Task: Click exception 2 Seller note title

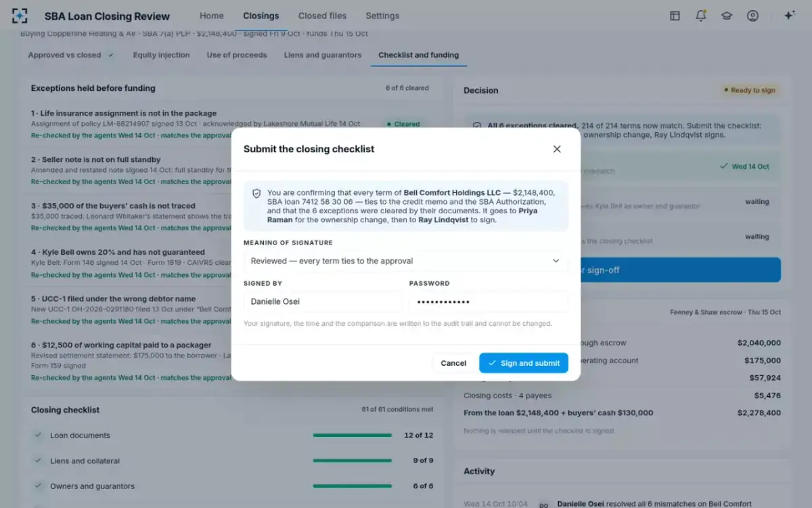Action: coord(96,160)
